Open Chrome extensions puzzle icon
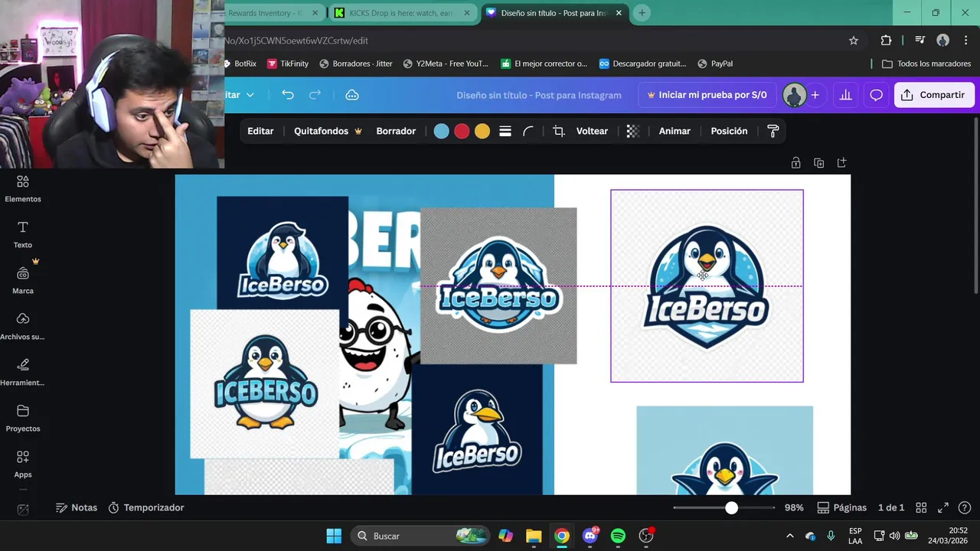The height and width of the screenshot is (551, 980). click(886, 41)
